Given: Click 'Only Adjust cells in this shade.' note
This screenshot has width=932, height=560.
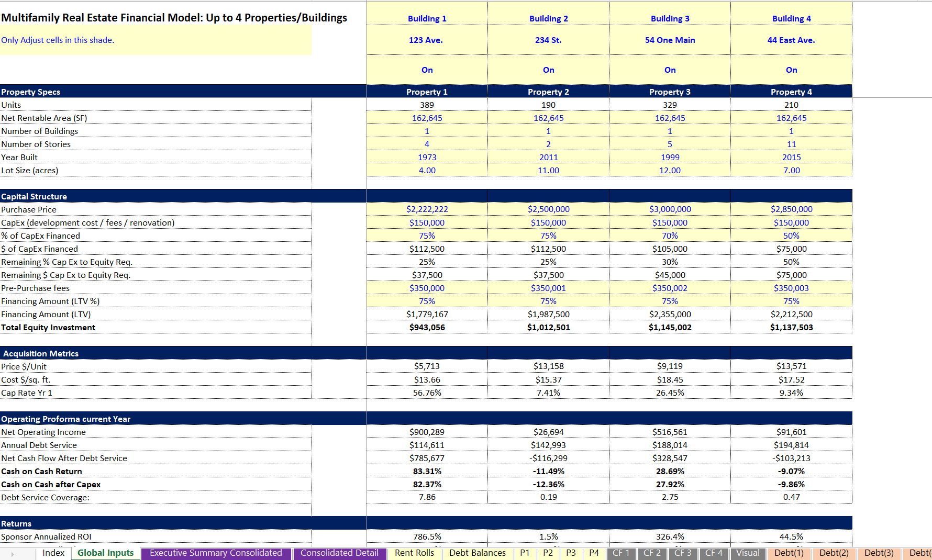Looking at the screenshot, I should (x=58, y=40).
